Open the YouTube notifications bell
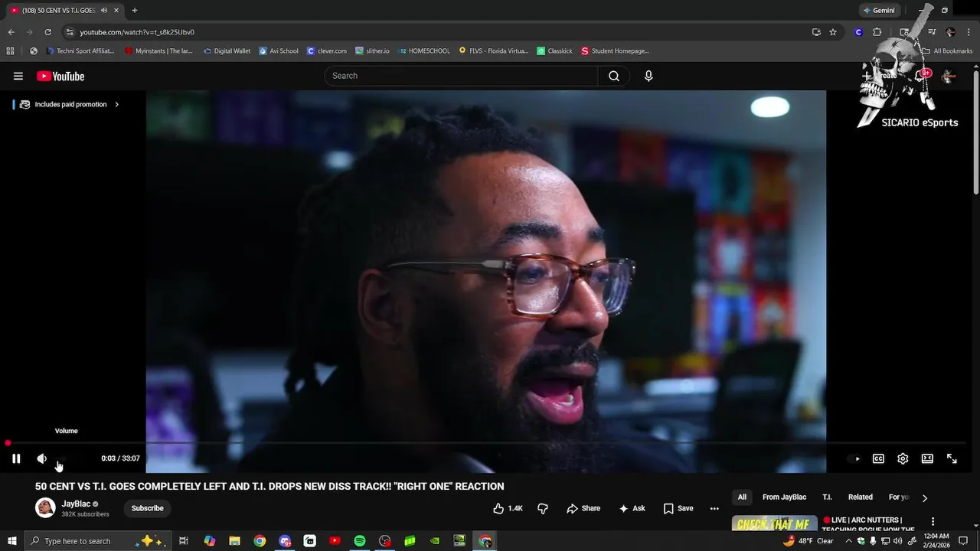 pos(920,76)
